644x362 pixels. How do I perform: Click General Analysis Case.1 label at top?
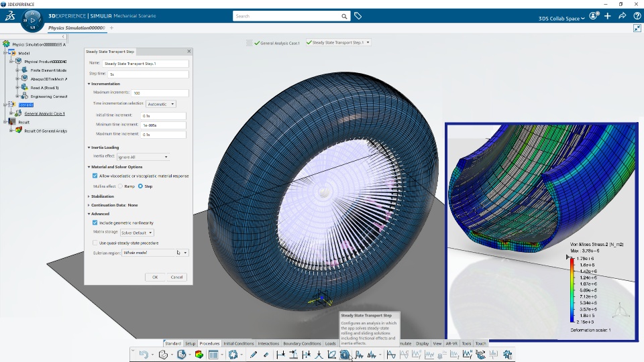(280, 43)
